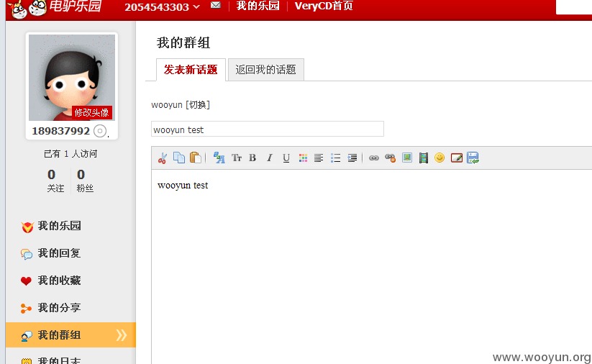Click the bulleted list icon
Viewport: 592px width, 364px height.
[335, 158]
